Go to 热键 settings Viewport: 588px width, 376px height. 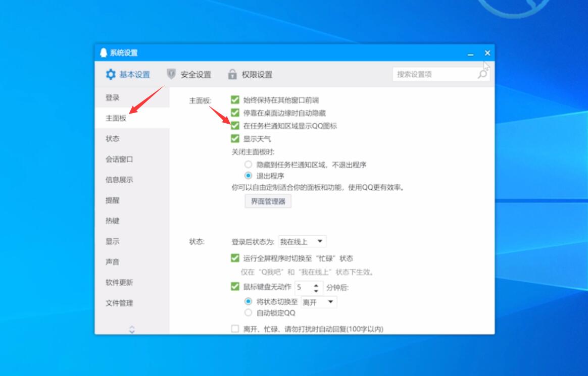coord(132,221)
